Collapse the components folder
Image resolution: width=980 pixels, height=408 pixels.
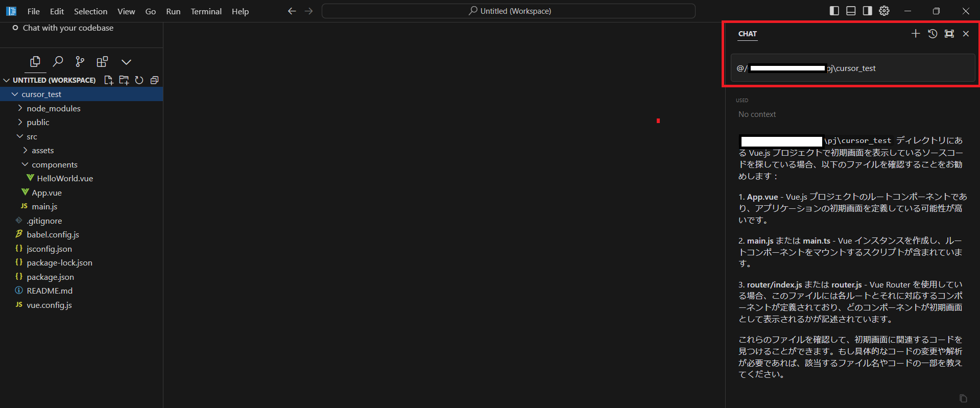25,164
